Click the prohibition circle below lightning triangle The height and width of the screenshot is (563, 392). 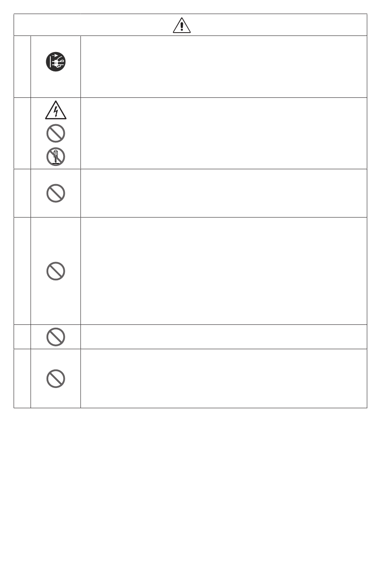[x=56, y=133]
